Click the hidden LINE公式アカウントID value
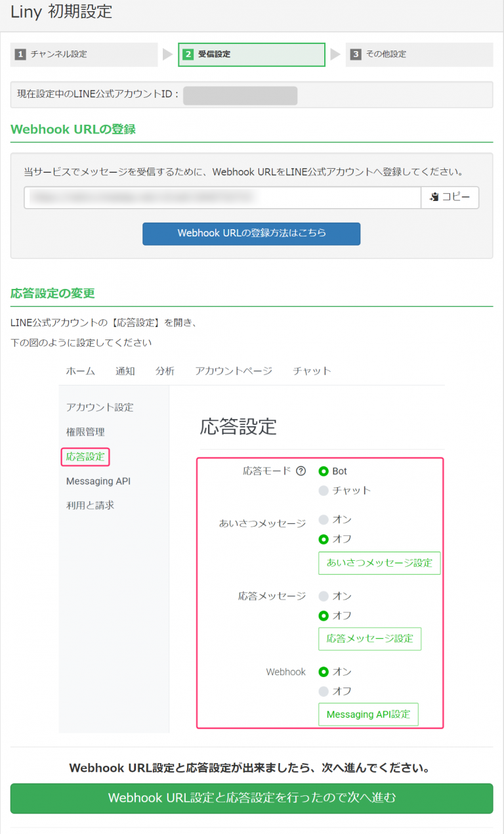The image size is (504, 834). click(x=240, y=95)
